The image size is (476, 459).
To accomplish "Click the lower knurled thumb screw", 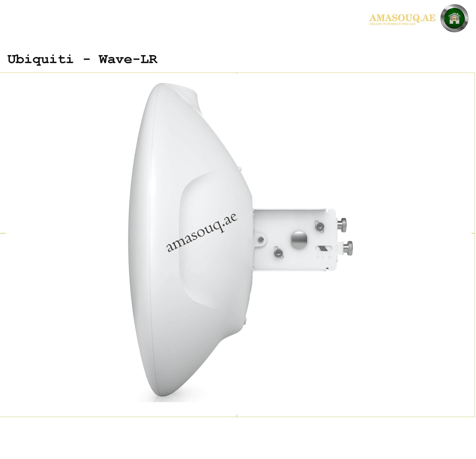I will [x=348, y=248].
